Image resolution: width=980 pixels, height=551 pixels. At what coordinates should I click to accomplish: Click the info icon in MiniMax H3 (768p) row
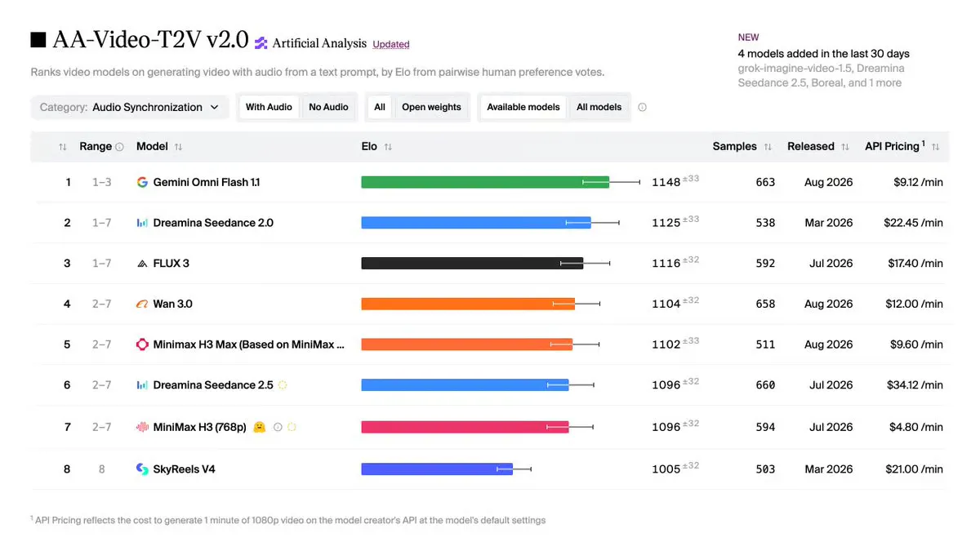tap(278, 427)
